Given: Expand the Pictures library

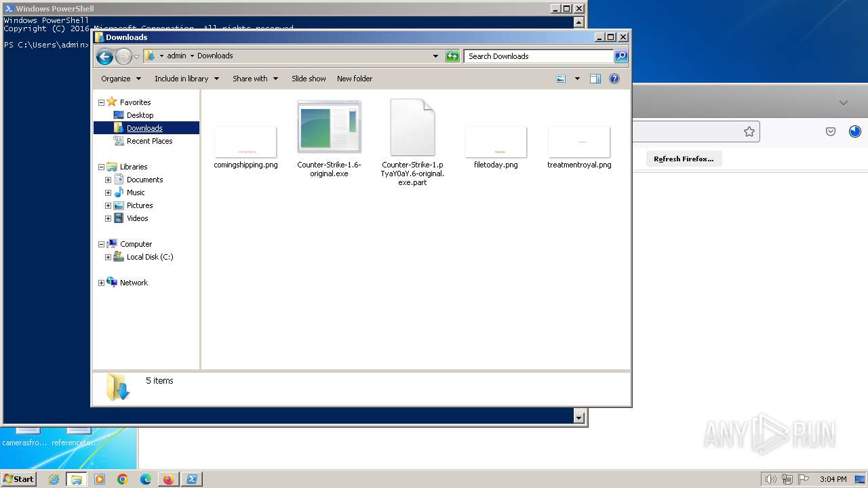Looking at the screenshot, I should point(108,205).
